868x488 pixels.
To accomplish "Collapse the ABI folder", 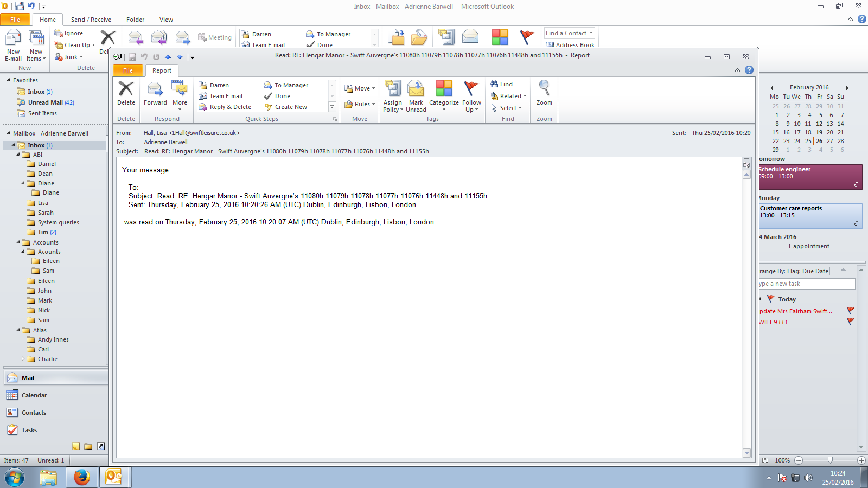I will pyautogui.click(x=18, y=155).
